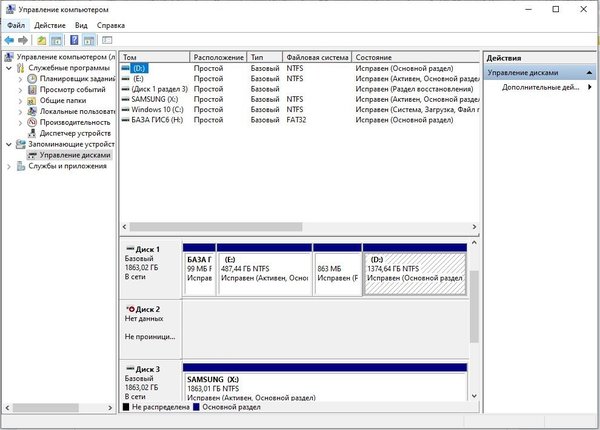Click the Запоминающие устройства icon
600x430 pixels.
[21, 144]
